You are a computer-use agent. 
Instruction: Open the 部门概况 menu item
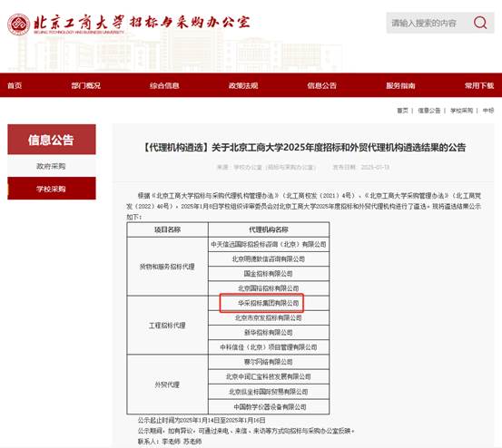[86, 85]
